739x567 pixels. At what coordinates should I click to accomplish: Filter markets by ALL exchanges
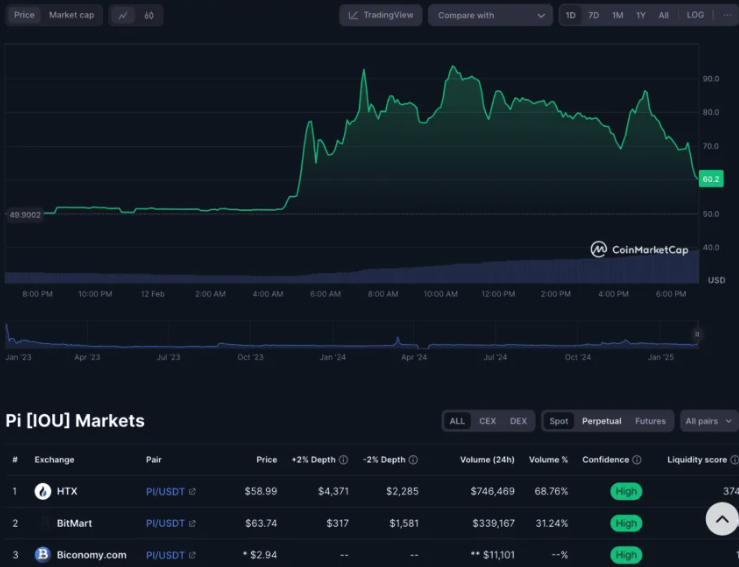[x=457, y=421]
